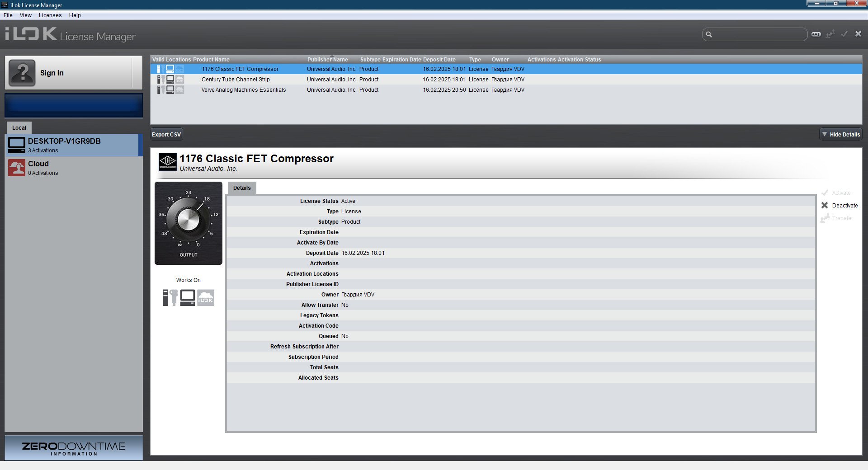Open the Zero Downtime Information banner
Screen dimensions: 868x470
(74, 448)
